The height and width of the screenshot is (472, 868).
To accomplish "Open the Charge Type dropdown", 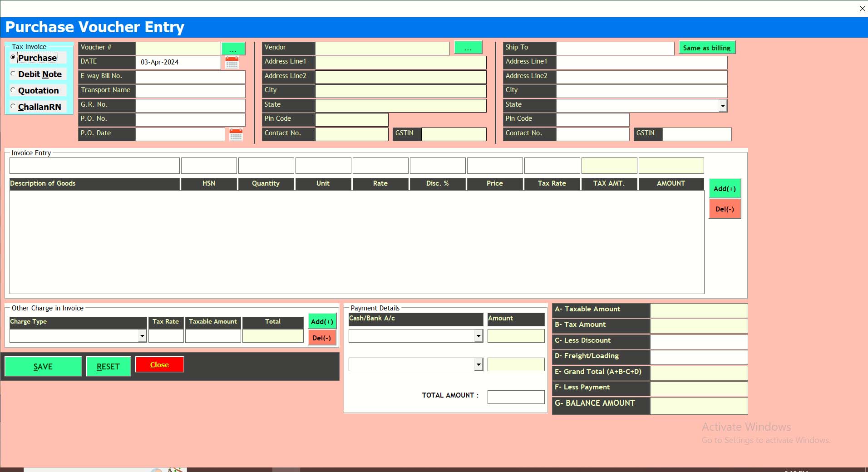I will point(142,336).
